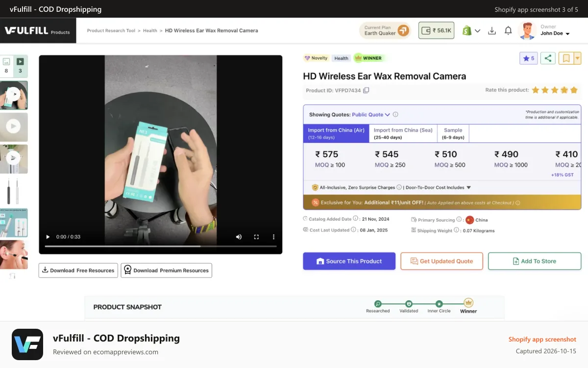Click Download Premium Resources

[167, 270]
